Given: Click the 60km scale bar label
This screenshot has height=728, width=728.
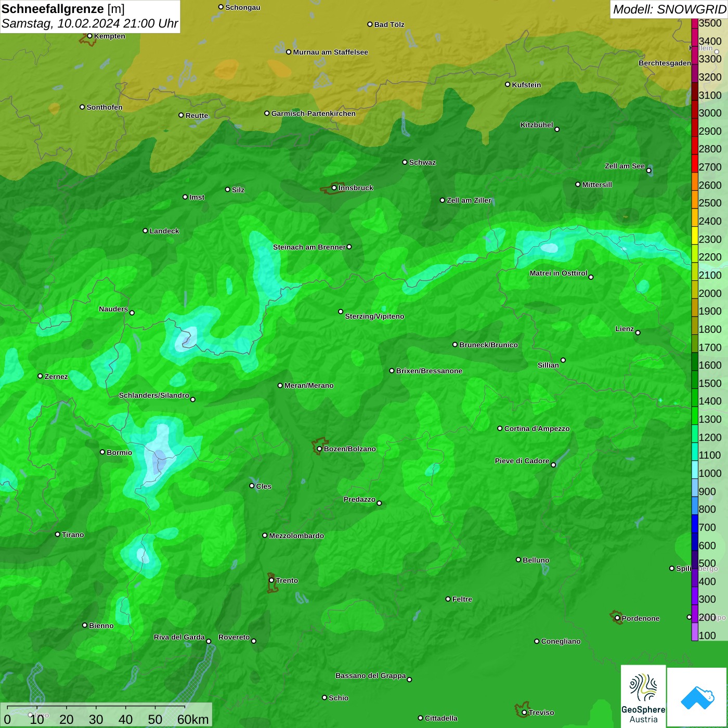Looking at the screenshot, I should click(193, 720).
